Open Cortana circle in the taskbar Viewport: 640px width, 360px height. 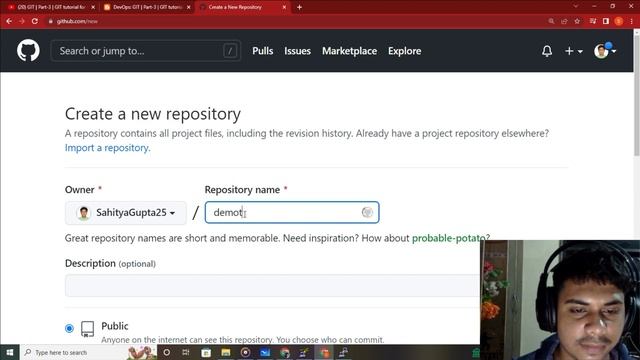point(167,352)
